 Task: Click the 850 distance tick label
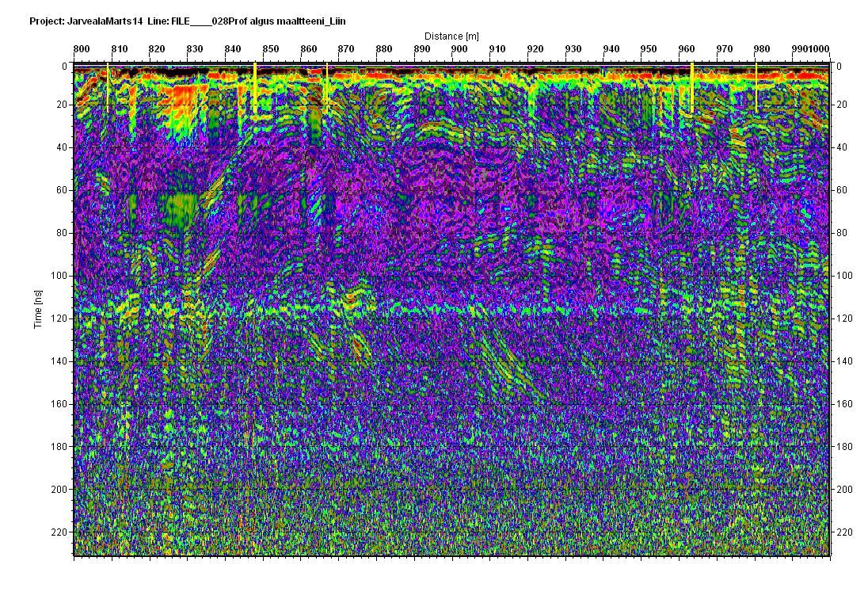[271, 48]
